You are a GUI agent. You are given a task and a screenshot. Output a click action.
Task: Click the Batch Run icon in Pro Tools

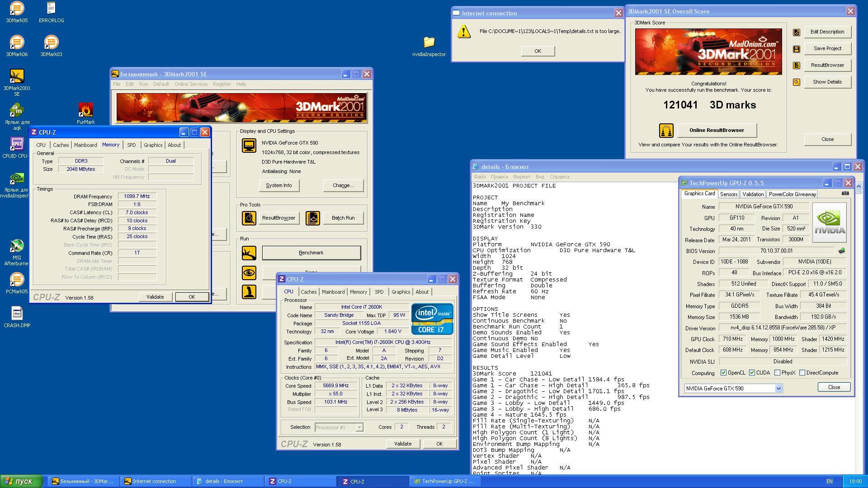pyautogui.click(x=312, y=218)
